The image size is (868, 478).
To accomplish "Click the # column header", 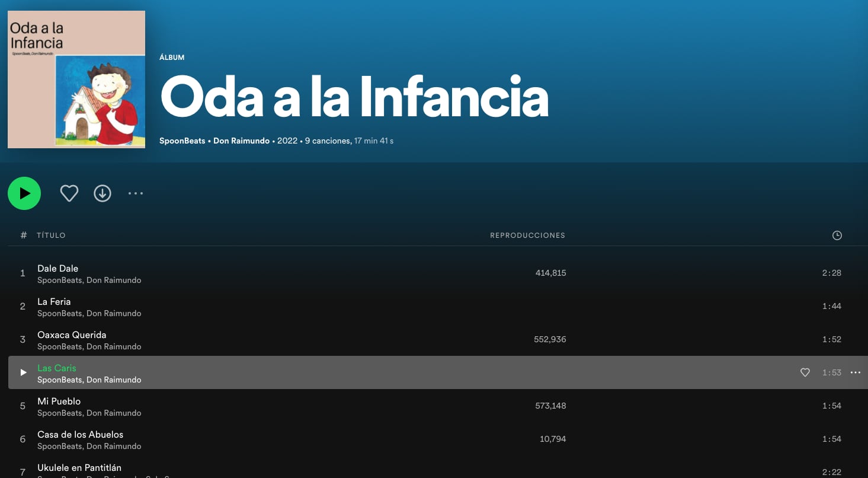I will (x=23, y=235).
